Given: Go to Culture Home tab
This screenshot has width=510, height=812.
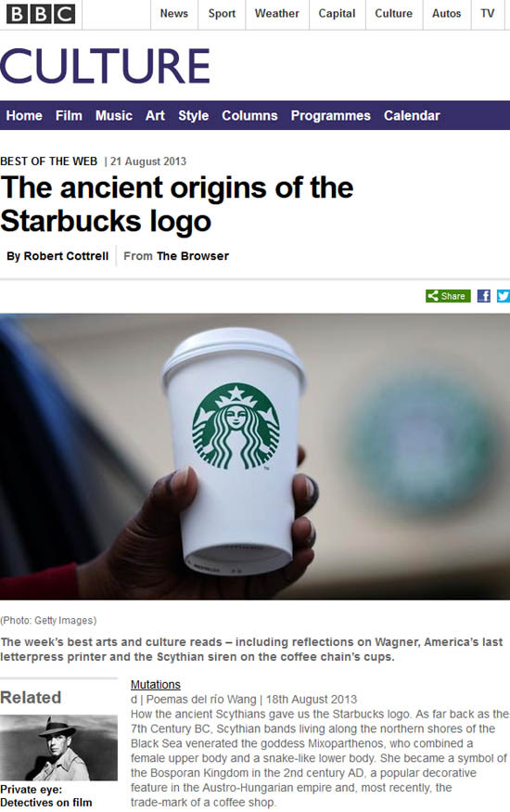Looking at the screenshot, I should coord(24,115).
